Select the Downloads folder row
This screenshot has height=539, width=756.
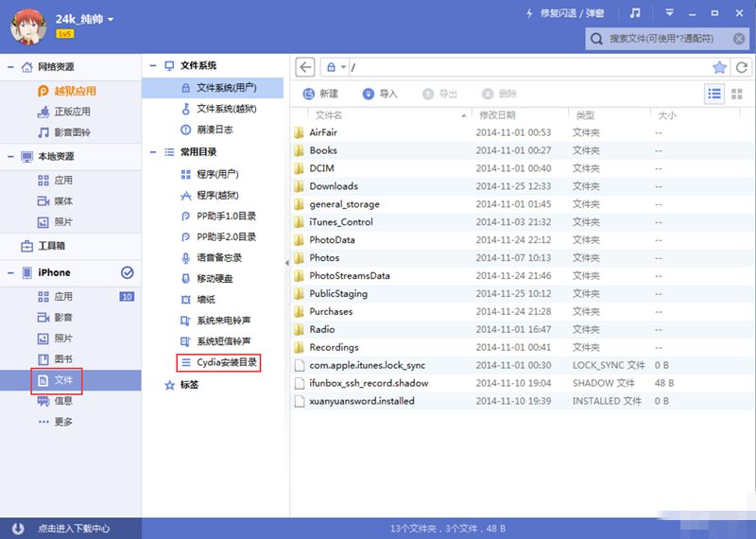click(x=523, y=186)
